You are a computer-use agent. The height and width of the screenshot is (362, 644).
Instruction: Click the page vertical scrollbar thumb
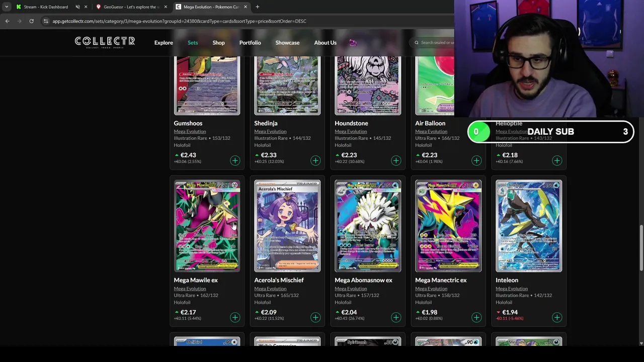point(641,249)
